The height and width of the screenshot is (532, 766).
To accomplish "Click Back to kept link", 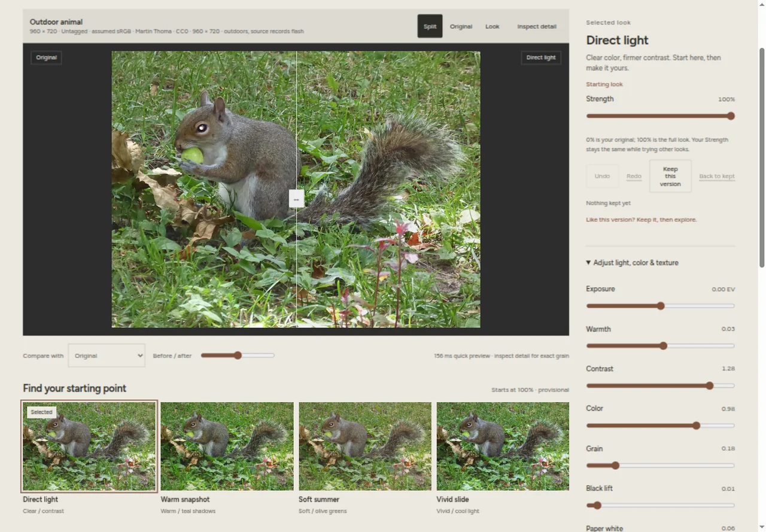I will 717,176.
